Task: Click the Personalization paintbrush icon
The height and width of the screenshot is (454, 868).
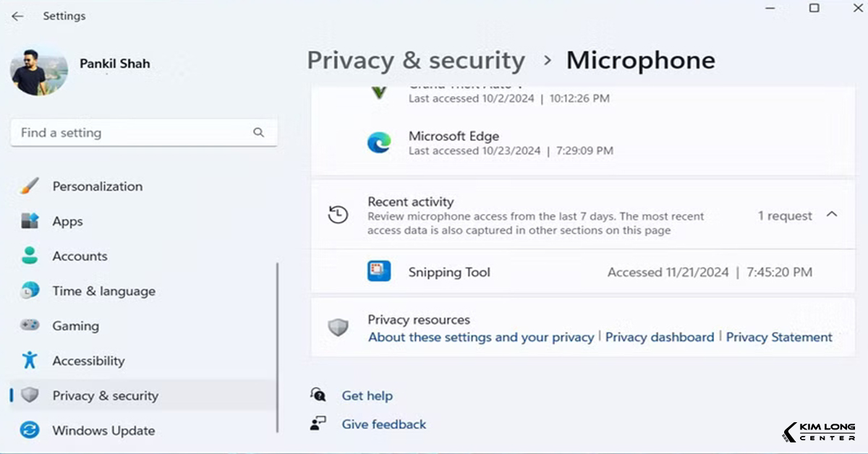Action: 30,187
